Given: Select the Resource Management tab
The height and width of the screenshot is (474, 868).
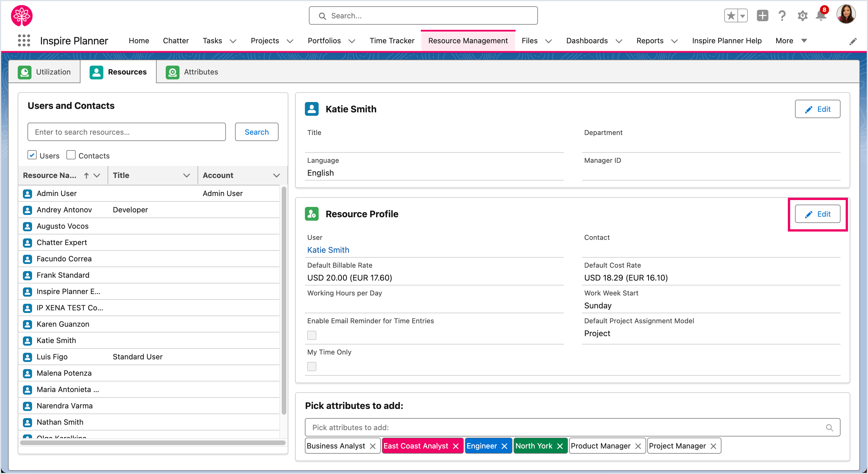Looking at the screenshot, I should [x=468, y=41].
